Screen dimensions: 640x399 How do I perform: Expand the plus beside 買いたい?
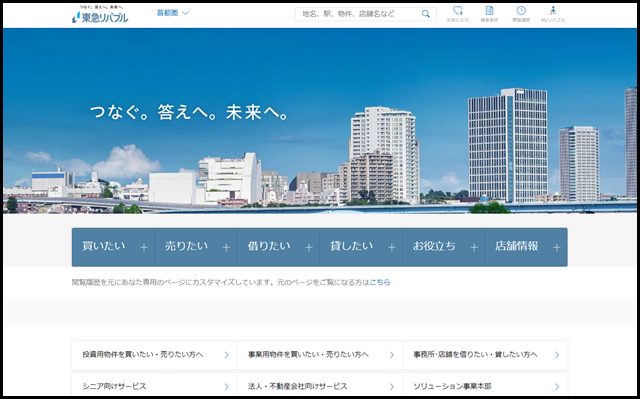pyautogui.click(x=144, y=247)
